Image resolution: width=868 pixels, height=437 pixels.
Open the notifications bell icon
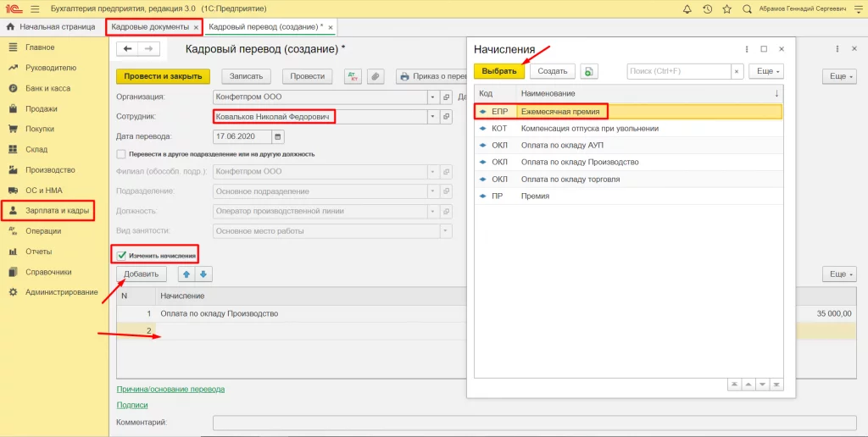(x=687, y=8)
